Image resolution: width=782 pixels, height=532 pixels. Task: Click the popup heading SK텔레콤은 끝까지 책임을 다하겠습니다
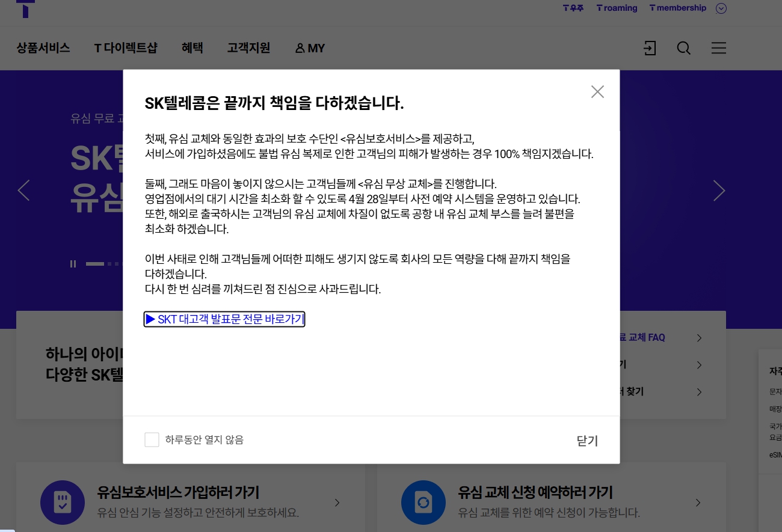(x=274, y=103)
